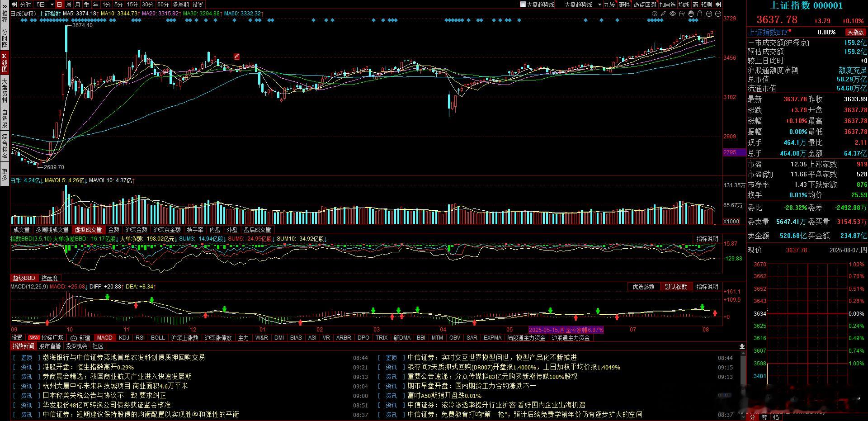Viewport: 868px width, 421px height.
Task: Open 多周期 view
Action: point(180,5)
